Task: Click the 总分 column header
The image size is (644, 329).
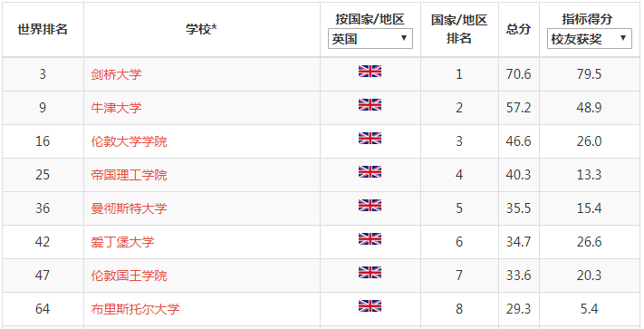Action: pyautogui.click(x=518, y=30)
